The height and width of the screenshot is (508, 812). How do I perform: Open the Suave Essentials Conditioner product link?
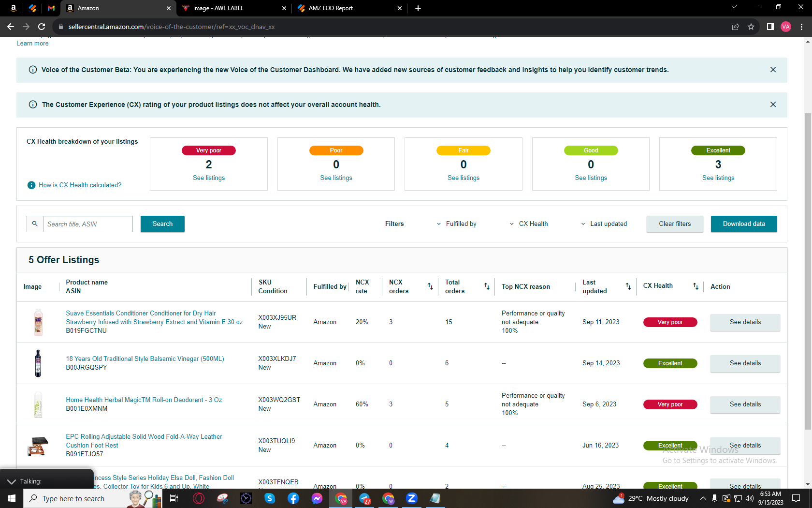coord(154,317)
